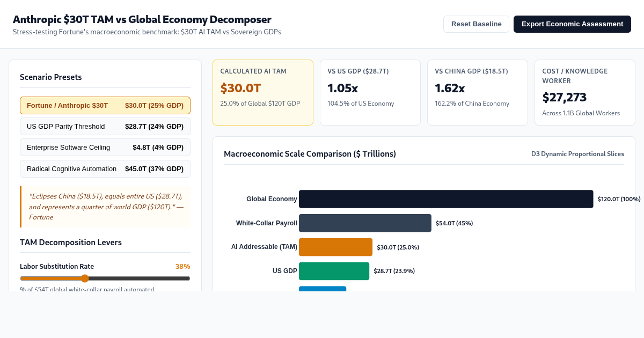Image resolution: width=644 pixels, height=338 pixels.
Task: Click the Anthropic $30T TAM page title
Action: click(142, 19)
